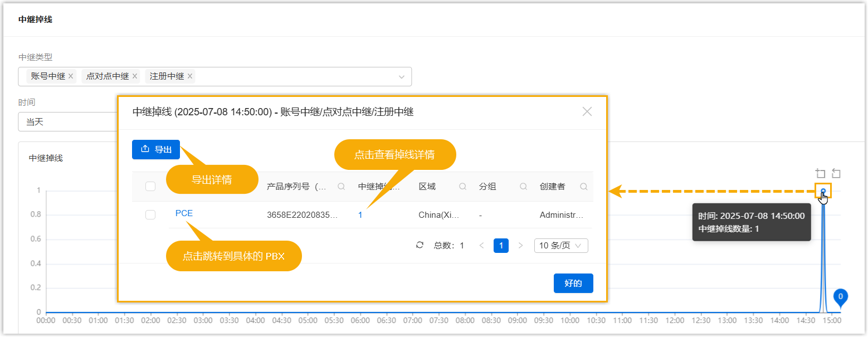Viewport: 868px width, 337px height.
Task: Check the select-all header checkbox
Action: click(x=150, y=187)
